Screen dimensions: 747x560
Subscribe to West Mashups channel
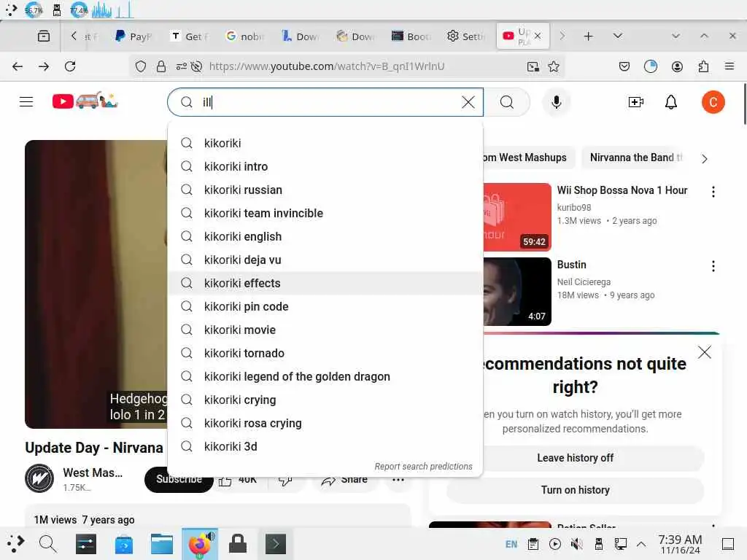(x=179, y=480)
